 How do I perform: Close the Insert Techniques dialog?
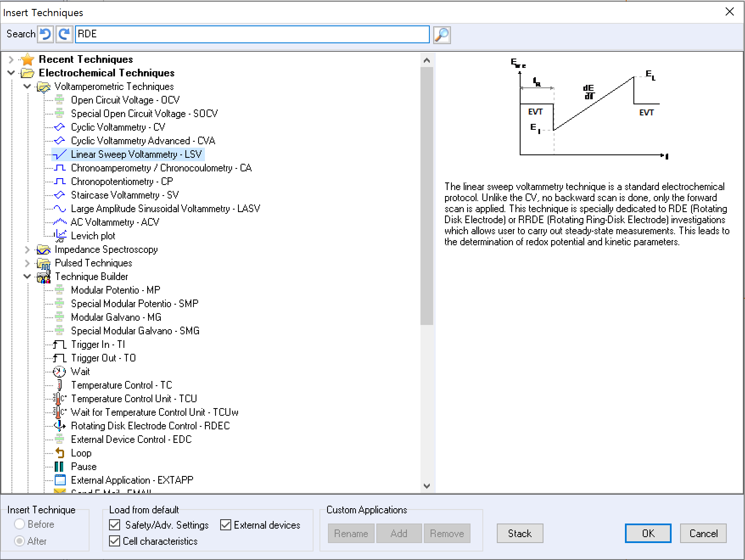pyautogui.click(x=730, y=11)
